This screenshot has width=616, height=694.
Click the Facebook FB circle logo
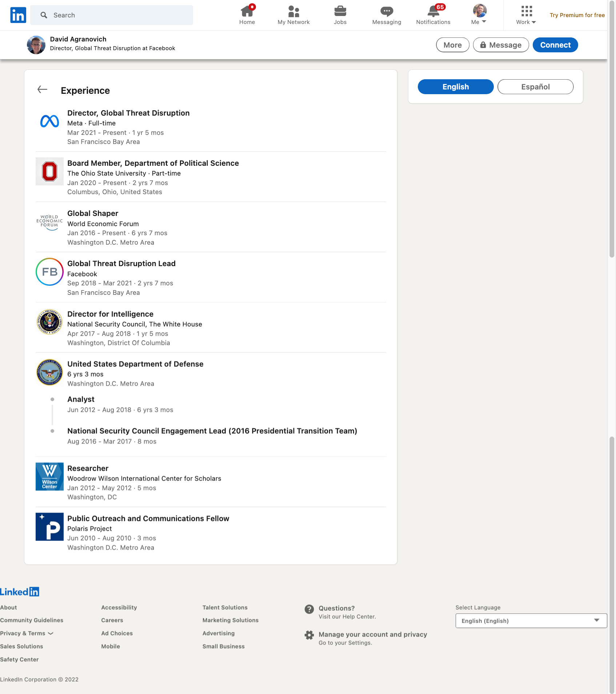[49, 272]
